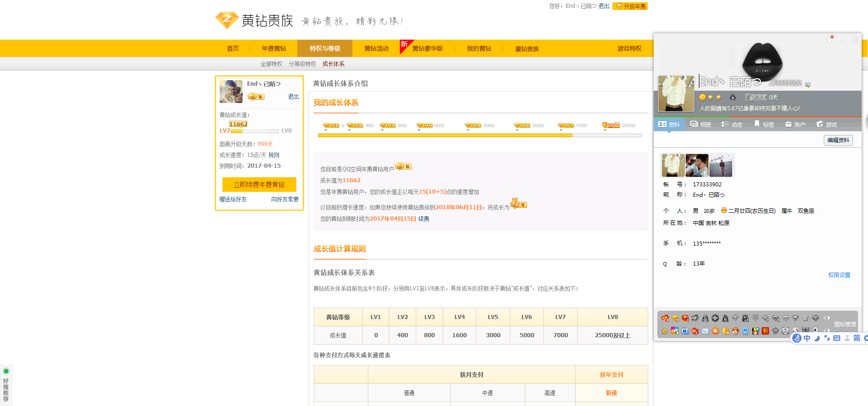The width and height of the screenshot is (868, 406).
Task: Click the girl avatar with star icon
Action: 755,331
